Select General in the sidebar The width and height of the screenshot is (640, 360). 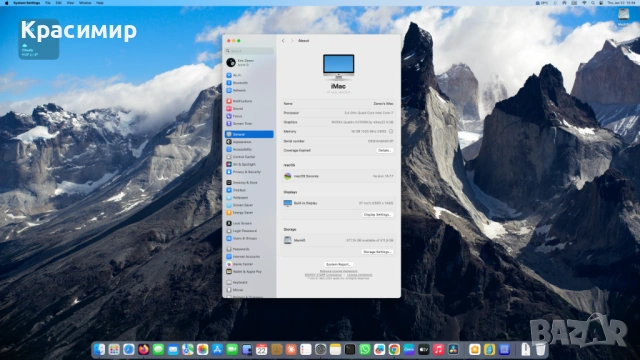249,134
